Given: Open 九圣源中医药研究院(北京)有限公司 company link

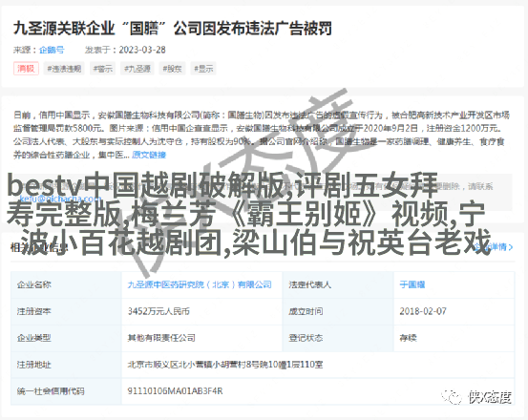Looking at the screenshot, I should click(200, 284).
